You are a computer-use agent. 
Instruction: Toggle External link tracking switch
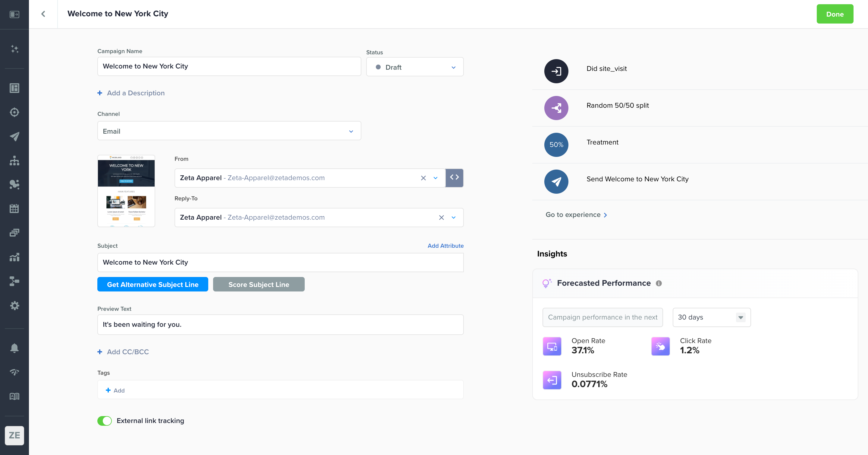tap(105, 421)
